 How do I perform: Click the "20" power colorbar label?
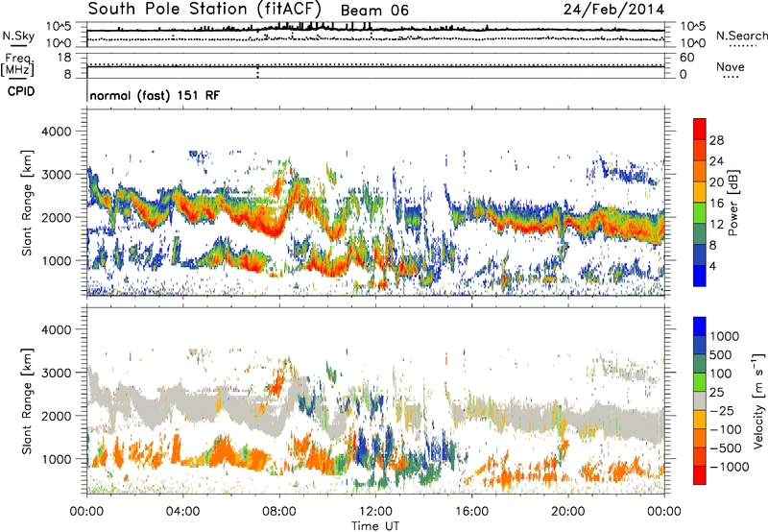tap(716, 182)
